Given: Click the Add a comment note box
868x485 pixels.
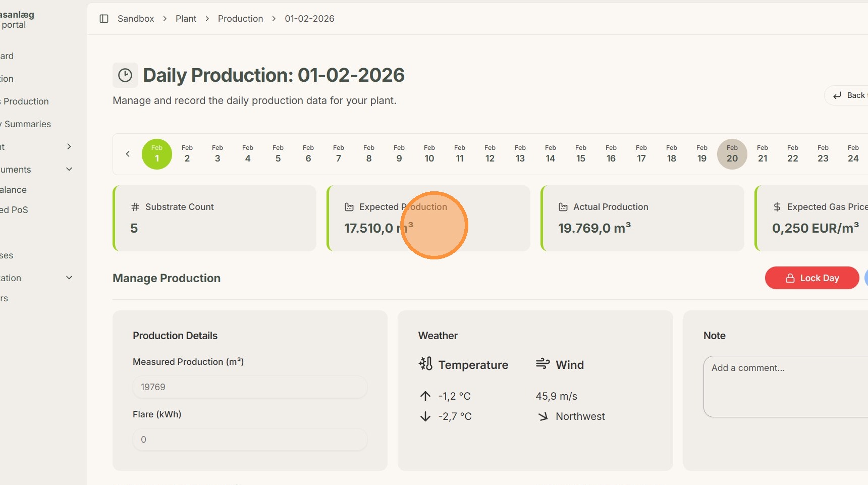Looking at the screenshot, I should [x=785, y=386].
